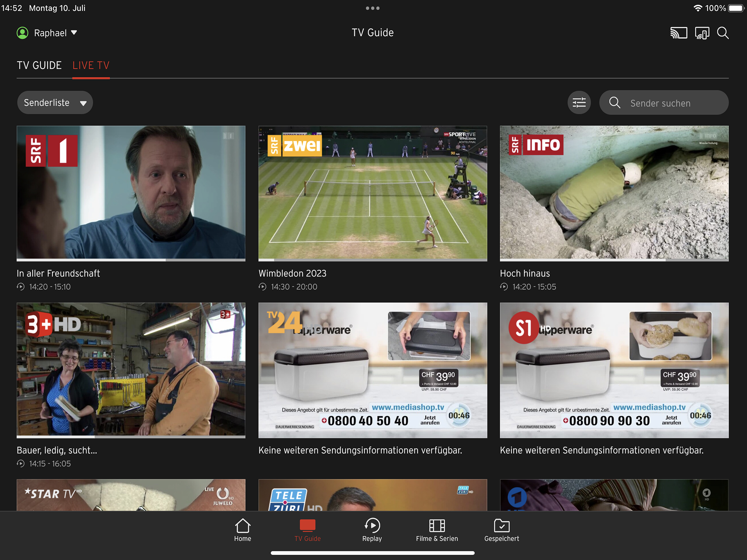Switch to the TV GUIDE tab

[39, 65]
